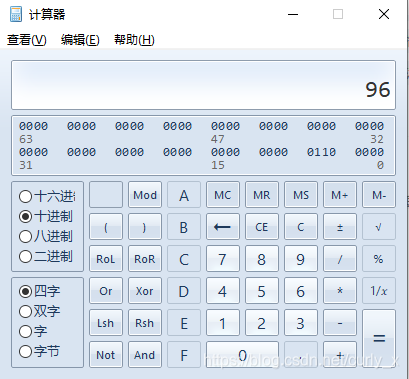The width and height of the screenshot is (409, 379).
Task: Click the division (/) operator button
Action: point(340,259)
